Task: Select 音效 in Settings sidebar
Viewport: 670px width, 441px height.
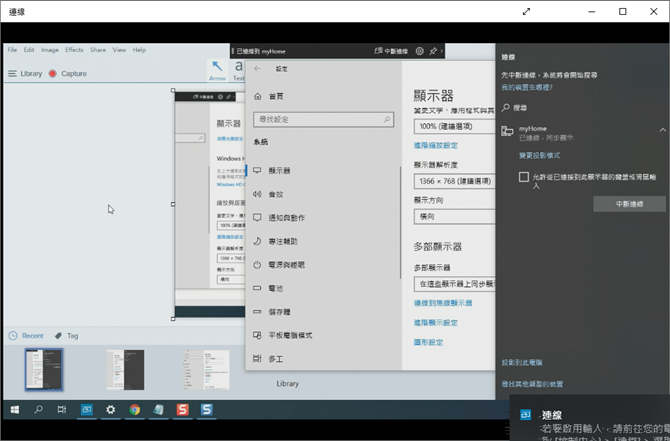Action: [323, 194]
